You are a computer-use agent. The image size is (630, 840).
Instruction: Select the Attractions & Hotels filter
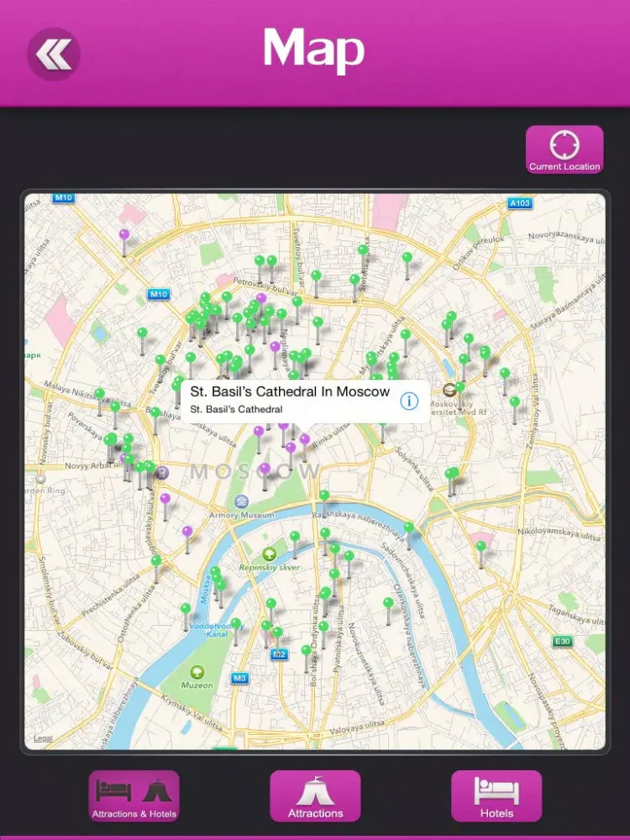pos(134,795)
